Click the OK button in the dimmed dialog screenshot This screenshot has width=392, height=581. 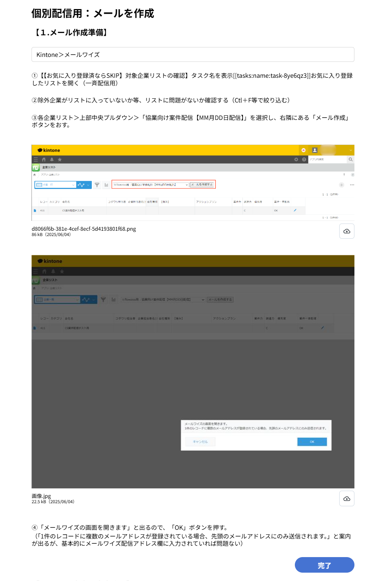312,442
